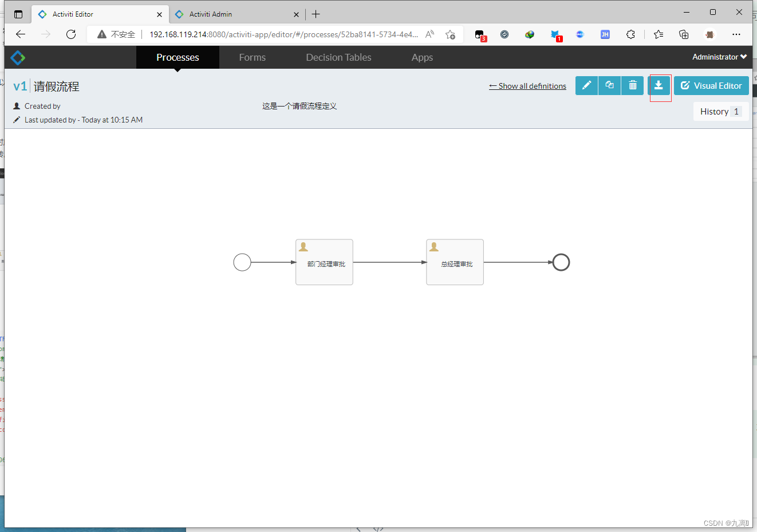
Task: Toggle read aloud icon in address bar
Action: coord(429,34)
